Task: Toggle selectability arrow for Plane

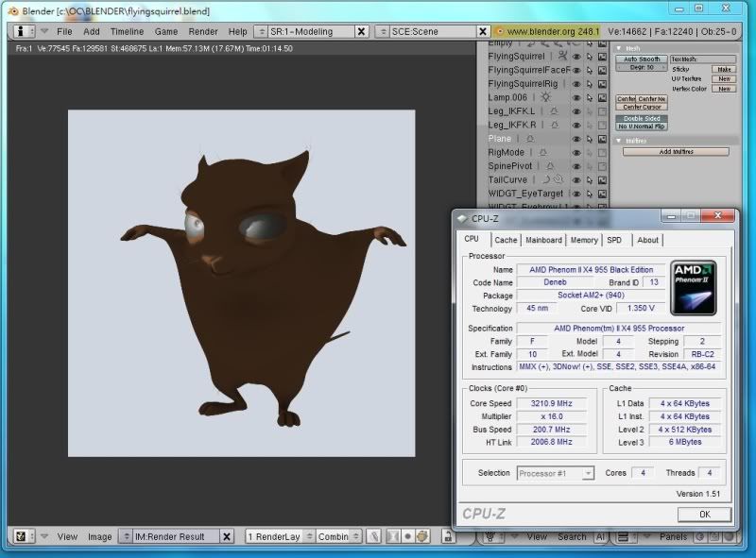Action: (x=589, y=139)
